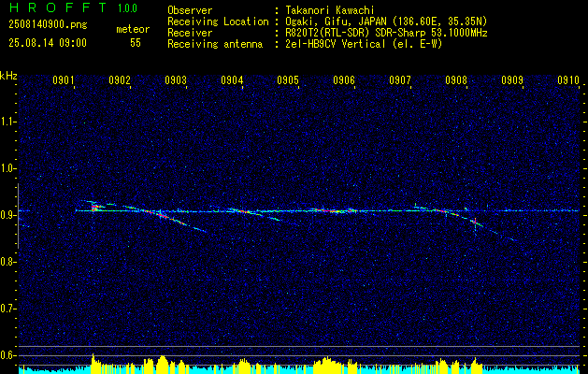Click the 1.1 kHz axis label
588x374 pixels.
coord(8,122)
